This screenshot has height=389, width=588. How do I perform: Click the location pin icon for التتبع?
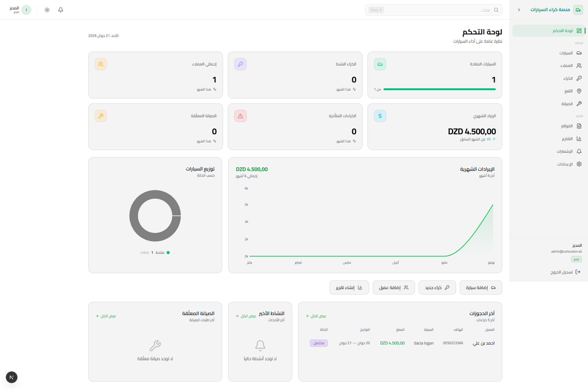[x=579, y=91]
